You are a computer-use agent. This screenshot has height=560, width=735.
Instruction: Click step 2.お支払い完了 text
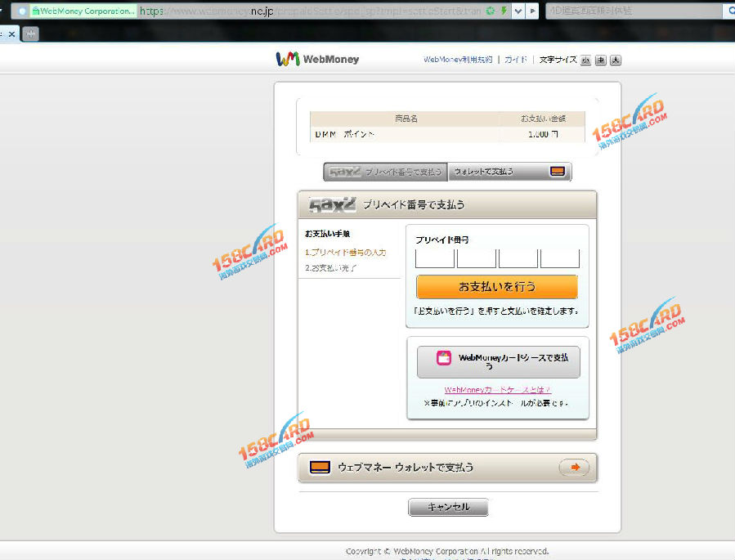(331, 268)
